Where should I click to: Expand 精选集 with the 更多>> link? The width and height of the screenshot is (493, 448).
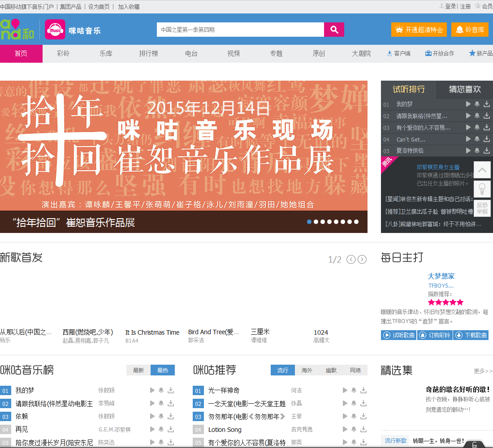(x=483, y=371)
